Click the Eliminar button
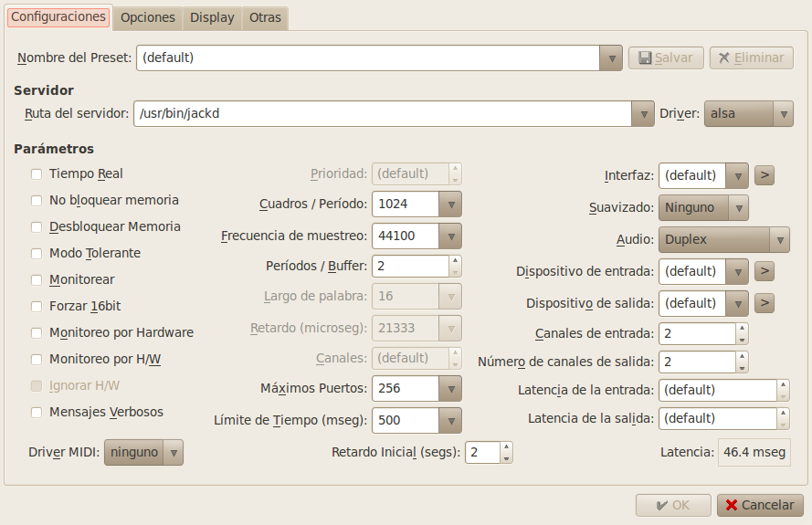The height and width of the screenshot is (525, 812). 752,58
